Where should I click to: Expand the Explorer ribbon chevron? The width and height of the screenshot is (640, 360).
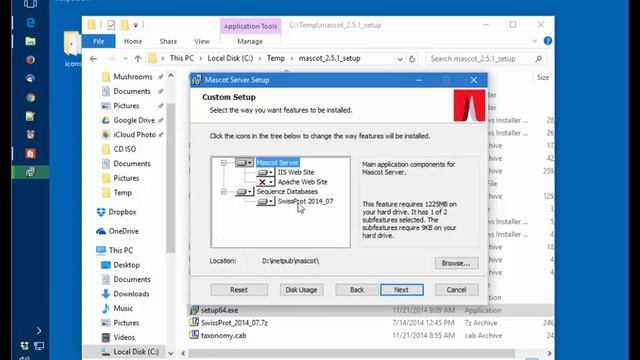[535, 41]
